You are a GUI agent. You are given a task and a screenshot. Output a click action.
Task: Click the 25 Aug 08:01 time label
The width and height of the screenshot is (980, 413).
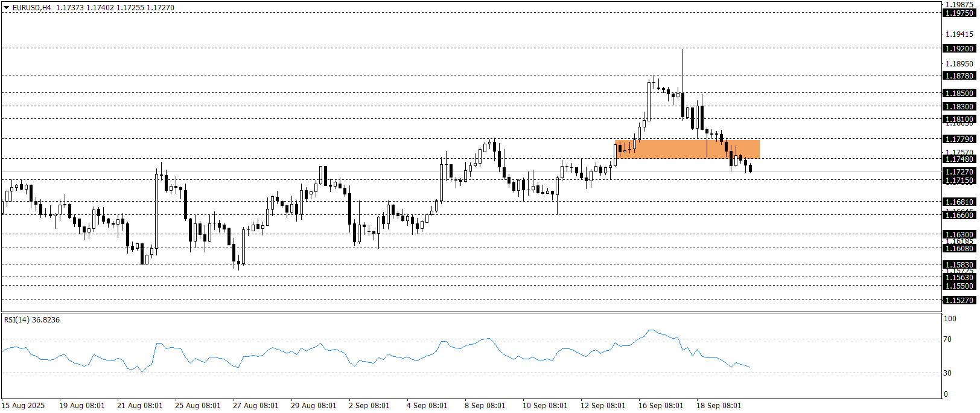point(197,405)
